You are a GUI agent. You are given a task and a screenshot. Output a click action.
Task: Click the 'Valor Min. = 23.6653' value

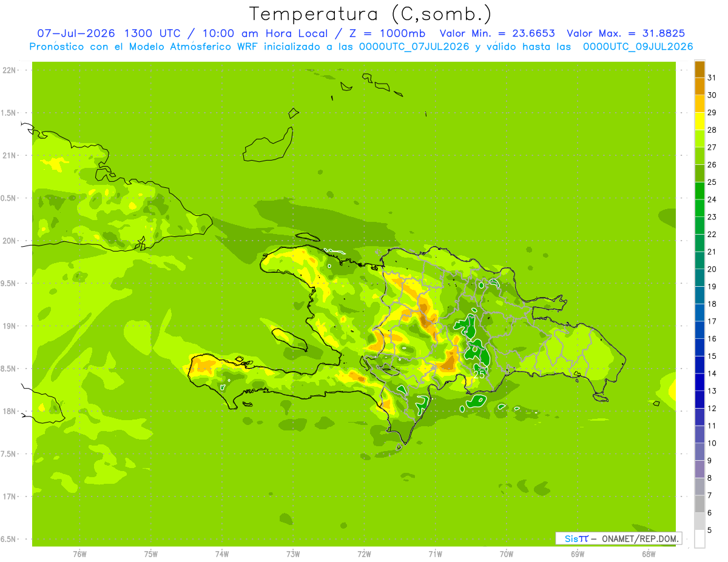[x=496, y=33]
